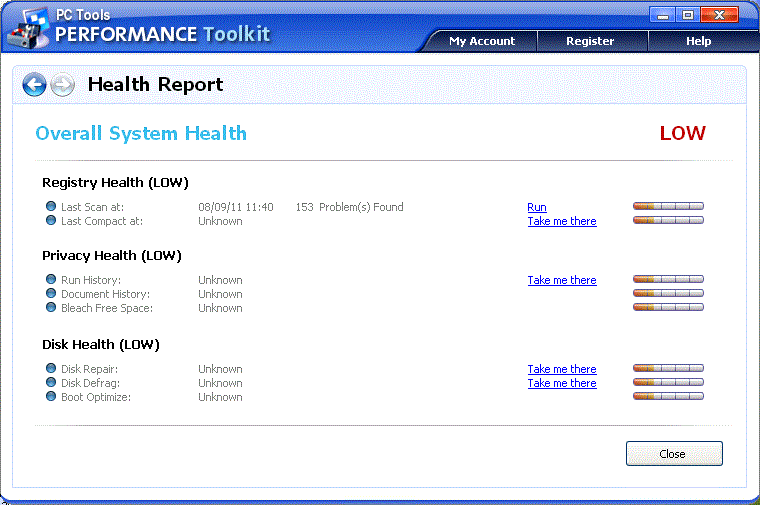Click the Document History health meter bar

coord(668,293)
